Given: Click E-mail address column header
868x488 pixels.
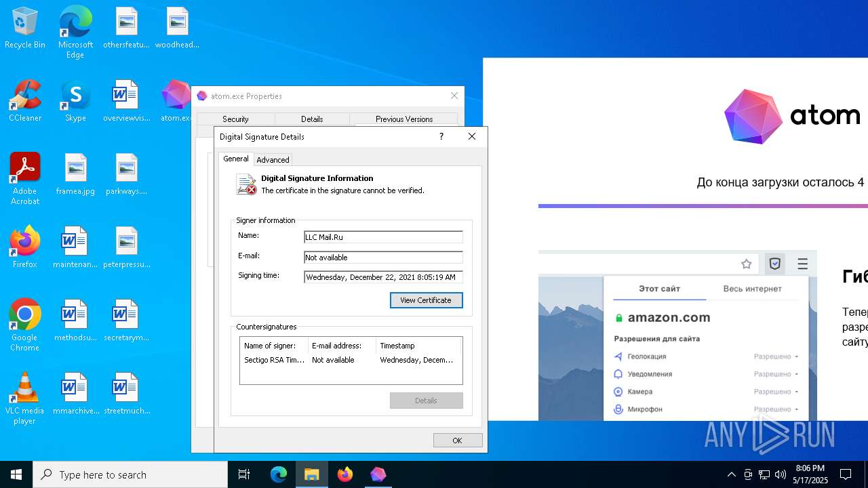Looking at the screenshot, I should [342, 346].
